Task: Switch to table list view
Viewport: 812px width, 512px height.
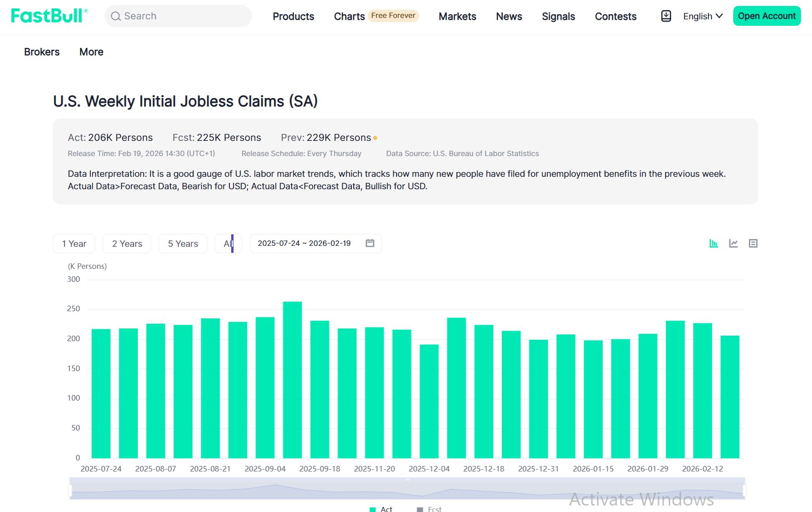Action: [x=753, y=244]
